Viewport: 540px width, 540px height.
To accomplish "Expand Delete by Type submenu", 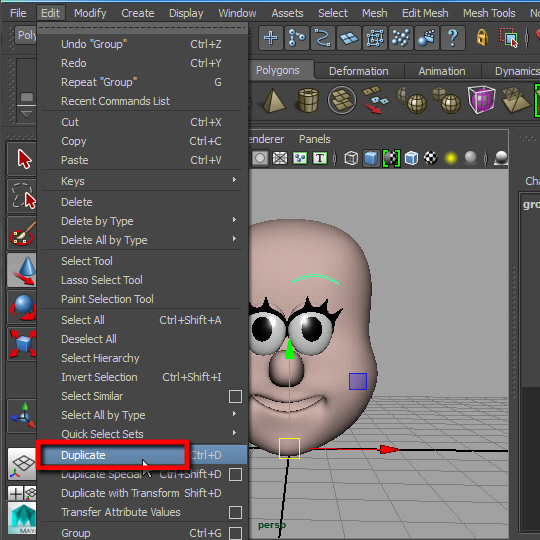I will (234, 220).
